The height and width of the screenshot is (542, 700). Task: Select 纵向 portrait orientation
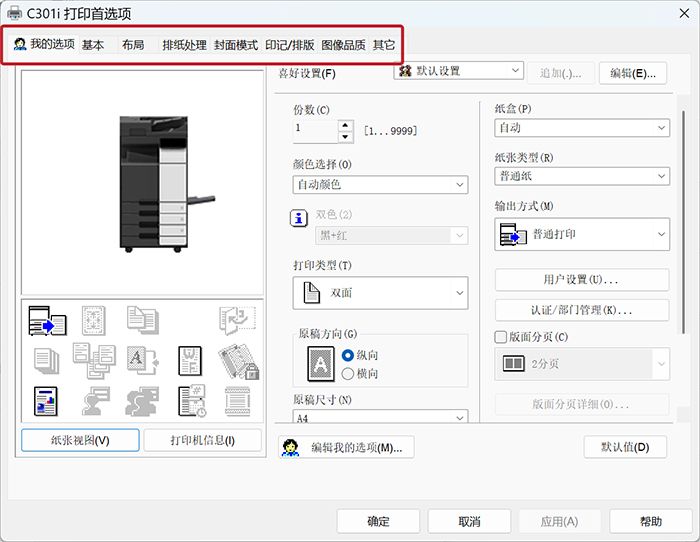(348, 355)
